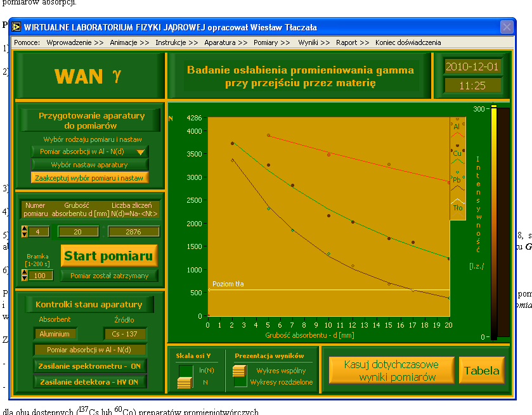Open the Aparatura >> menu

point(226,42)
